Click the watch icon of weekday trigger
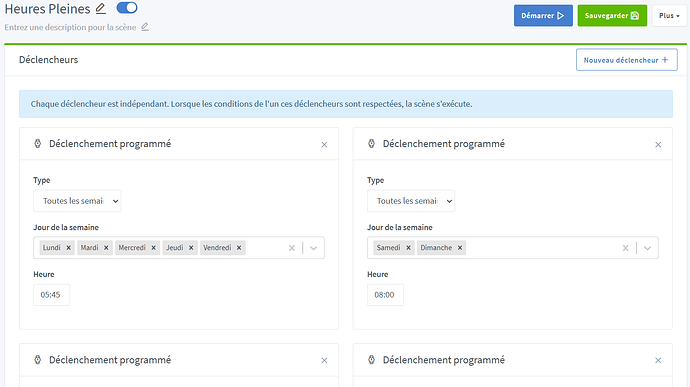This screenshot has height=387, width=690. pyautogui.click(x=38, y=144)
